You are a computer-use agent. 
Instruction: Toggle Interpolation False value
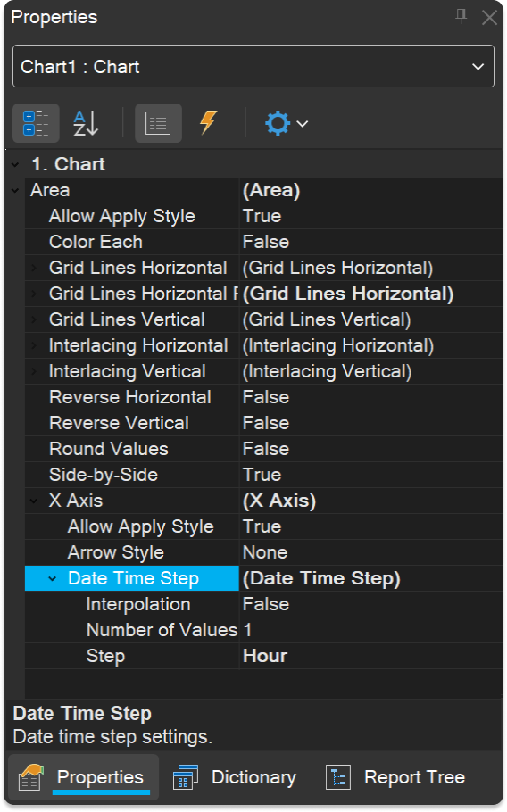tap(370, 604)
